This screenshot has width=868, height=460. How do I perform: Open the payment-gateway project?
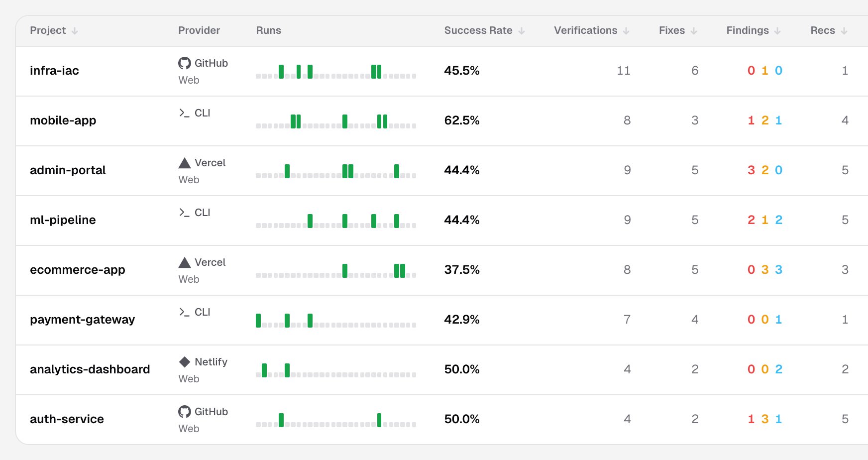click(83, 320)
